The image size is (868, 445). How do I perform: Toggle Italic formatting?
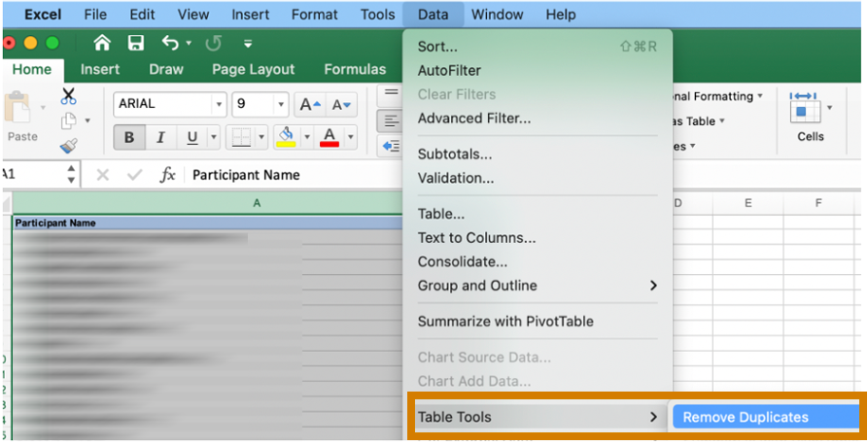pos(160,137)
